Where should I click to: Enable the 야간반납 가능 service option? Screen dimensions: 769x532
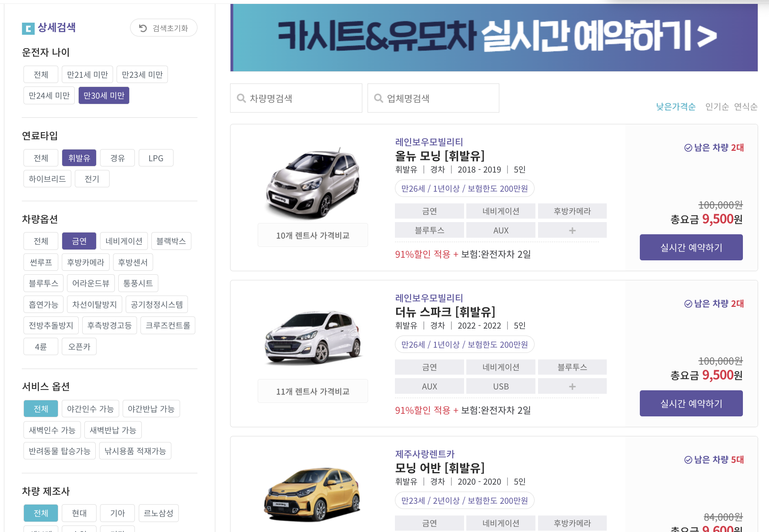151,408
